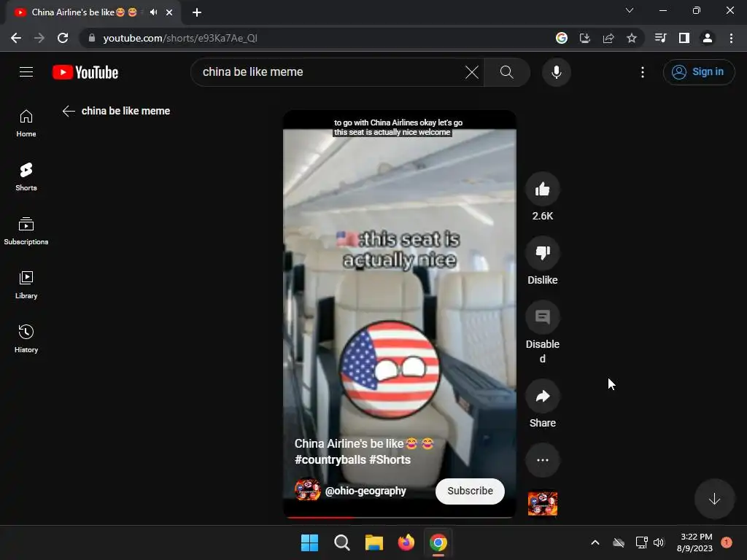This screenshot has height=560, width=747.
Task: Go to YouTube home via logo
Action: (85, 72)
